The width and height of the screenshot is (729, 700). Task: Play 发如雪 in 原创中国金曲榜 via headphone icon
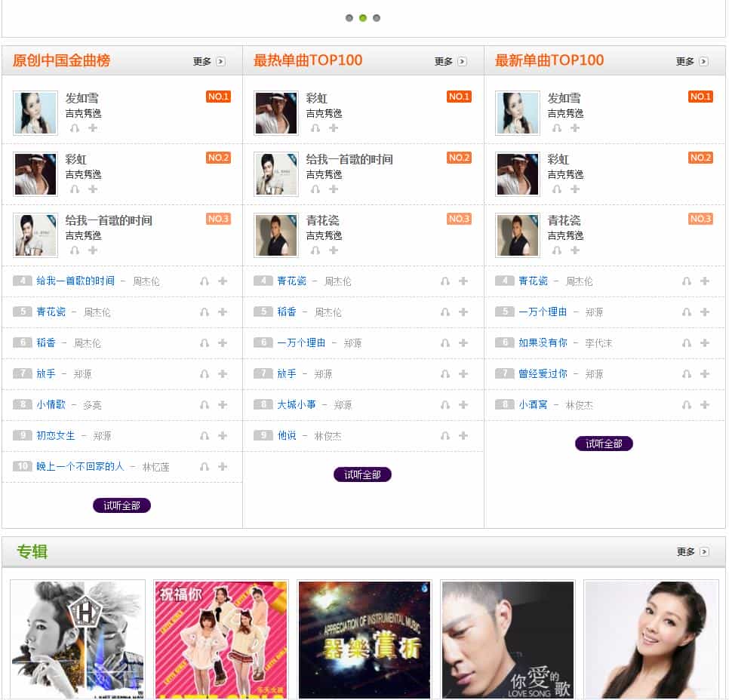pyautogui.click(x=75, y=127)
